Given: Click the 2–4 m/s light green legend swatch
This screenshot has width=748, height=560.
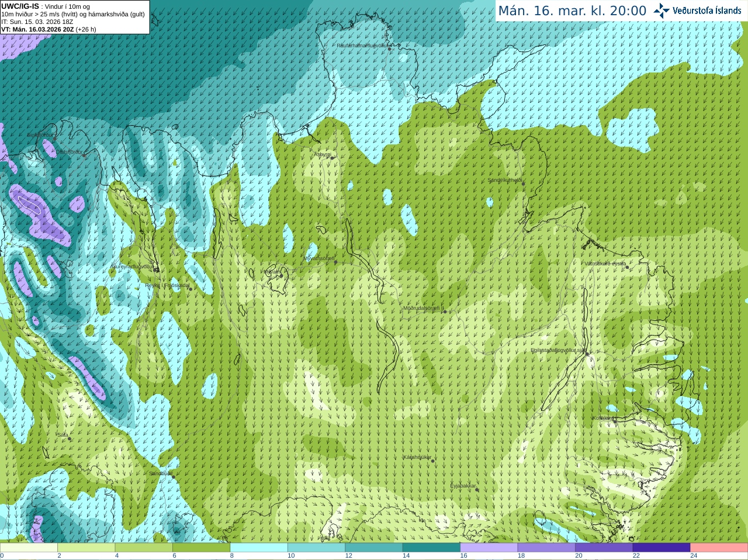Looking at the screenshot, I should [86, 548].
